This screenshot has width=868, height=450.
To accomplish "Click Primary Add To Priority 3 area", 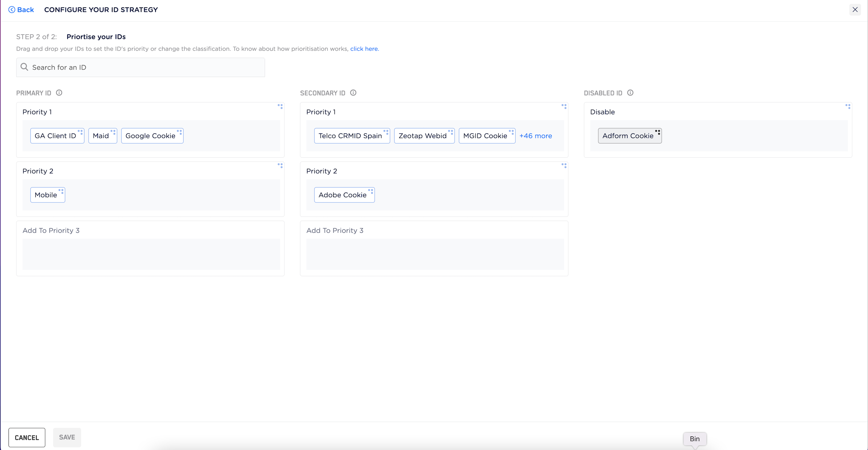I will point(151,254).
